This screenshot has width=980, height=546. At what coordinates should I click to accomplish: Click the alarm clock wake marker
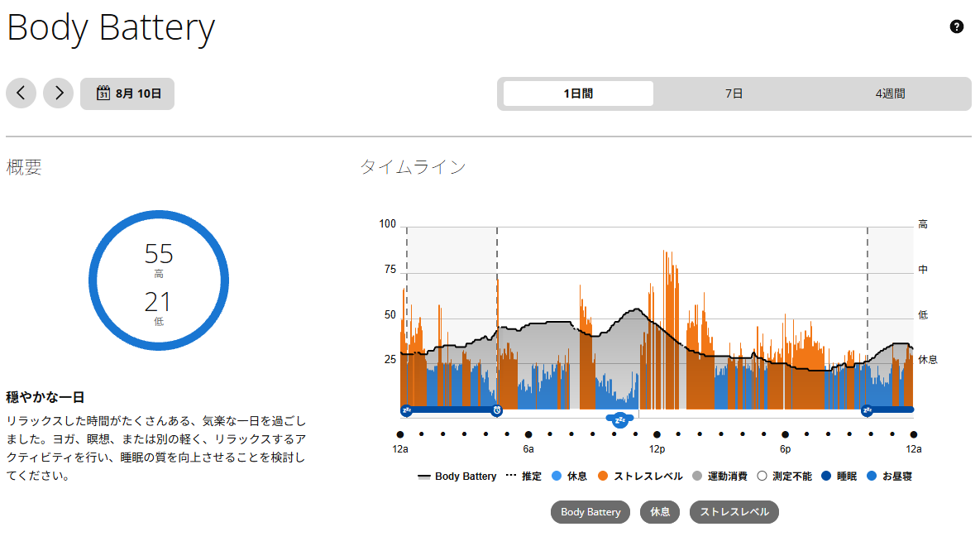[x=497, y=410]
